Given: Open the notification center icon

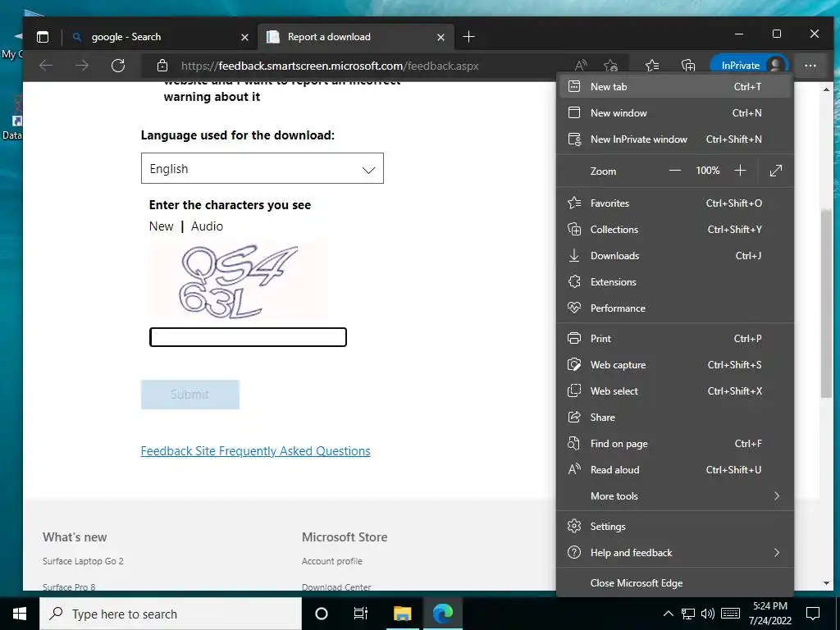Looking at the screenshot, I should (x=813, y=614).
